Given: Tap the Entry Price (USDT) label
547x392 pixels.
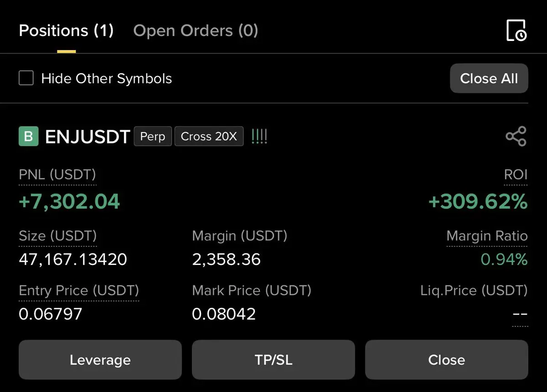Looking at the screenshot, I should coord(79,290).
